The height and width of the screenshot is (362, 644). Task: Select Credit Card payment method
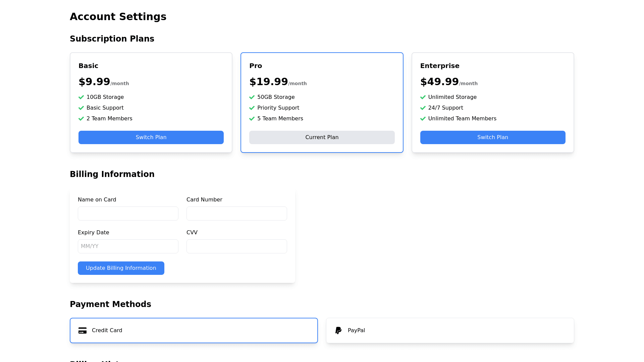coord(194,330)
